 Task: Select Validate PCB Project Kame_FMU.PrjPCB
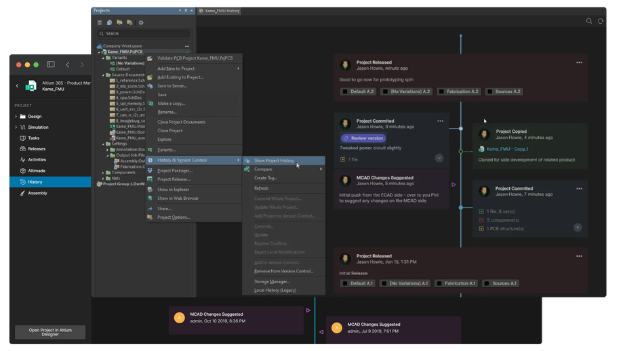click(194, 58)
